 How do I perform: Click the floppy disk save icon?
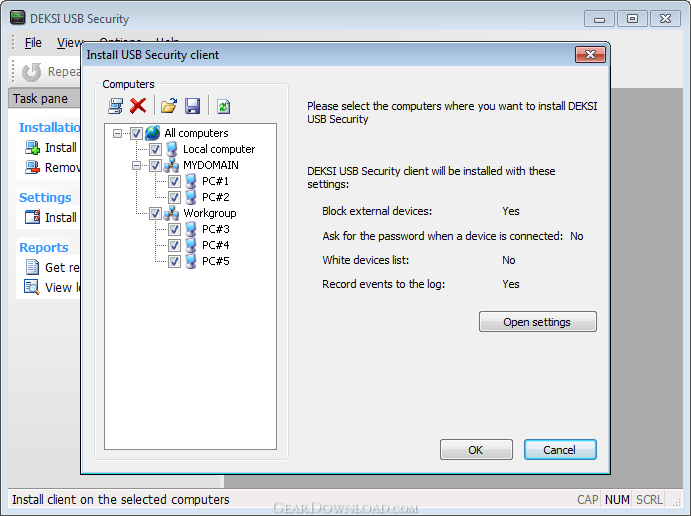pyautogui.click(x=192, y=106)
